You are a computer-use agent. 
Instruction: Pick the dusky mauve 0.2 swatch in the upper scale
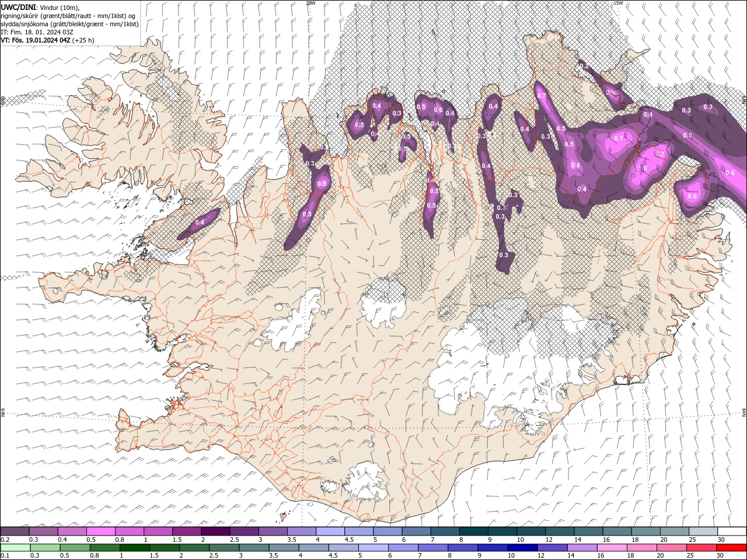coord(15,531)
